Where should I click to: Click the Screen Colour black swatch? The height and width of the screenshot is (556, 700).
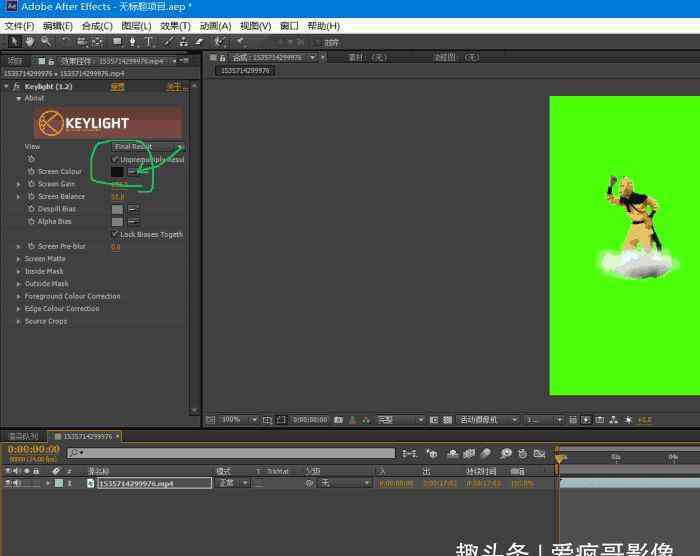[117, 171]
